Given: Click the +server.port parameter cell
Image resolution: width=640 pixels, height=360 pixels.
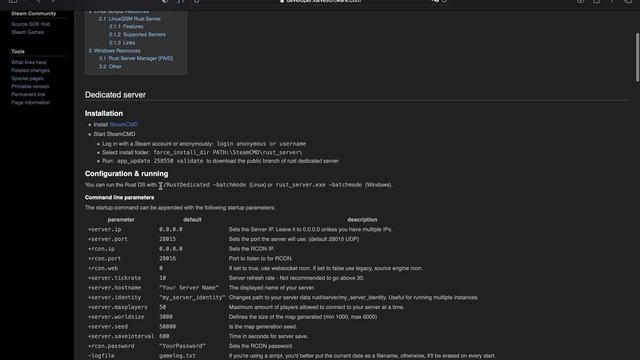Looking at the screenshot, I should [108, 239].
